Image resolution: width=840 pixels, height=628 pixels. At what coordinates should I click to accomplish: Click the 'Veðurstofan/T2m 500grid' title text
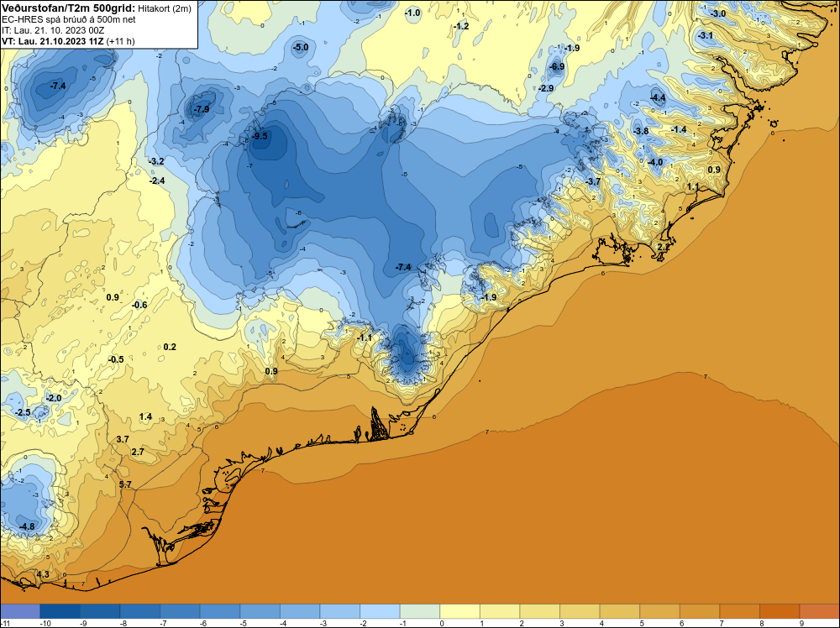tap(69, 8)
